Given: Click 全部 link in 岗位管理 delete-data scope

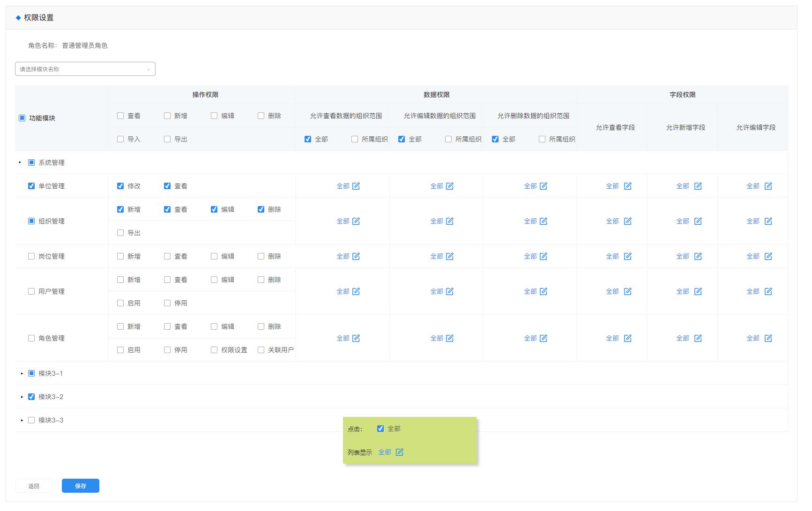Looking at the screenshot, I should pos(530,256).
